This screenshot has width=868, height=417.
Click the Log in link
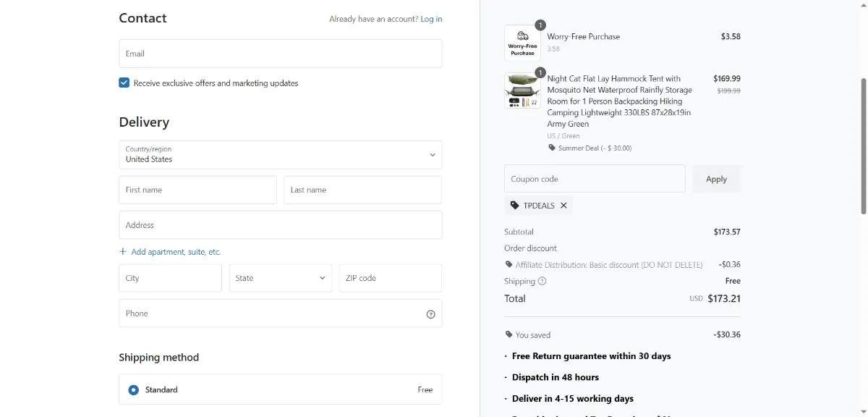click(431, 19)
